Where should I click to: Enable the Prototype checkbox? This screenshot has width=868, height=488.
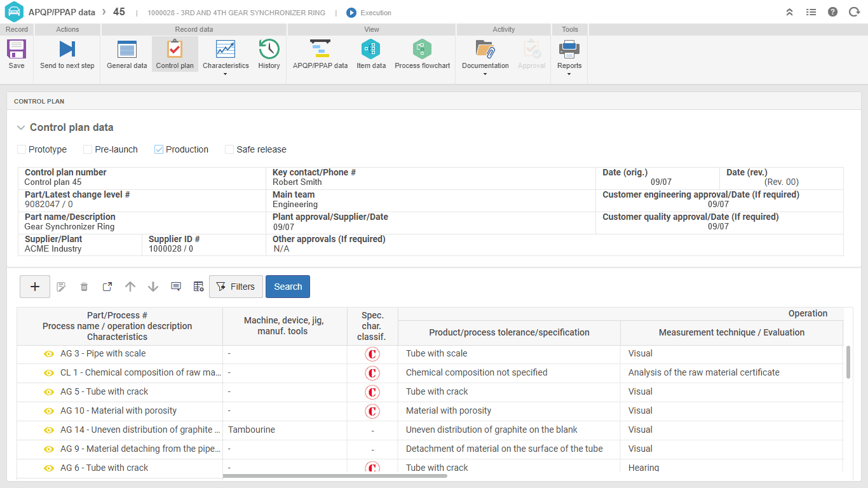pos(21,149)
